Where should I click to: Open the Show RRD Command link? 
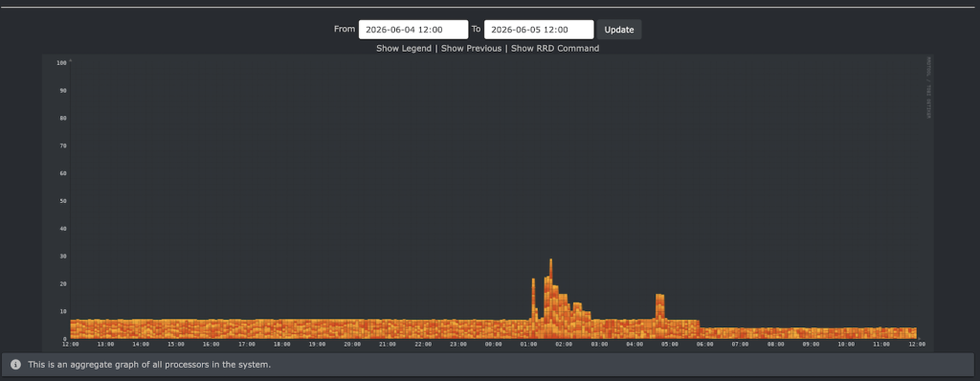pos(555,48)
